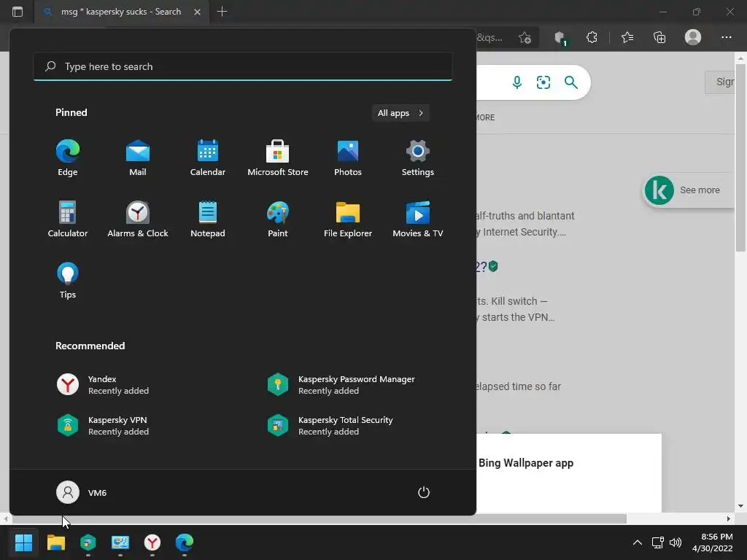This screenshot has width=747, height=560.
Task: Open Alarms & Clock
Action: (x=138, y=219)
